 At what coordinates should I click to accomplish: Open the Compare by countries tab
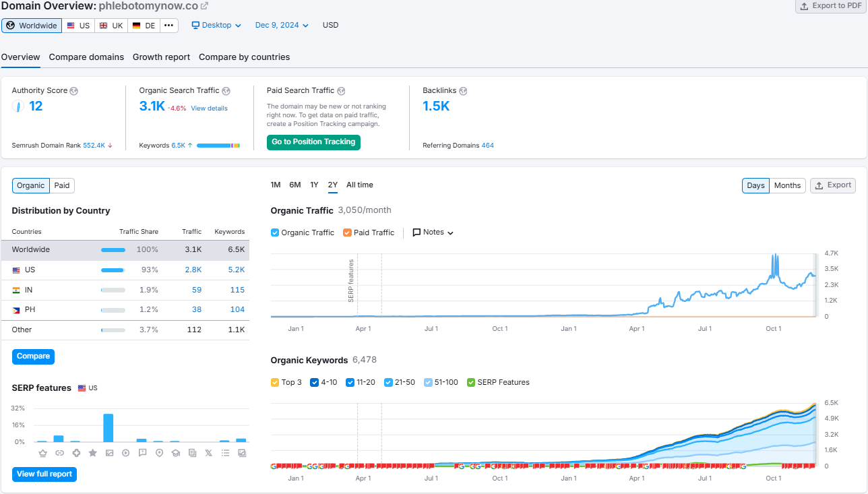244,57
